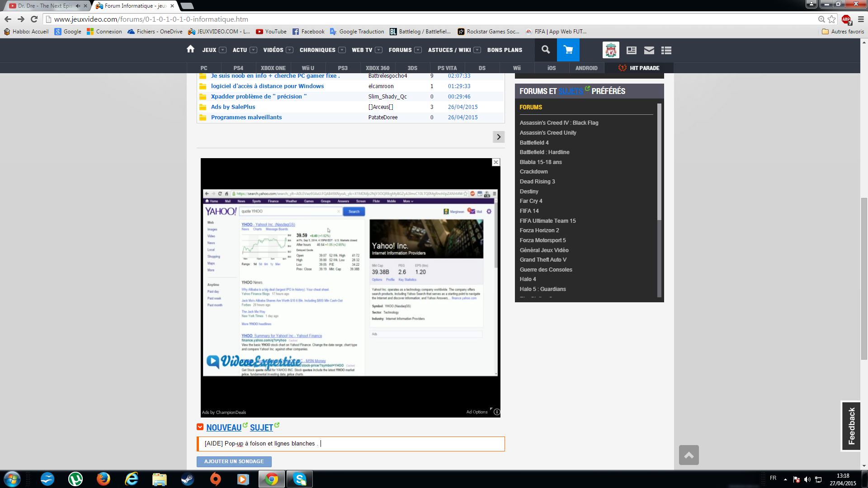This screenshot has width=868, height=488.
Task: Bookmark page with the star icon
Action: (832, 19)
